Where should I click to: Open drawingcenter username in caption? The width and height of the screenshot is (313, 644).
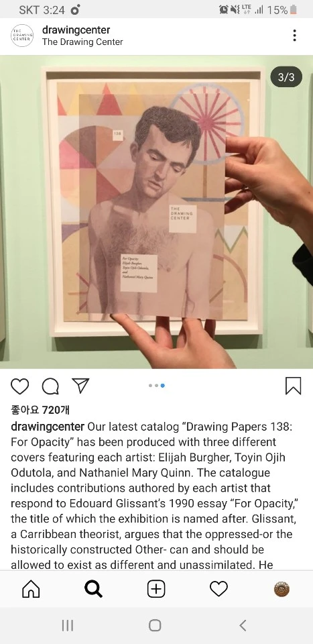coord(48,427)
